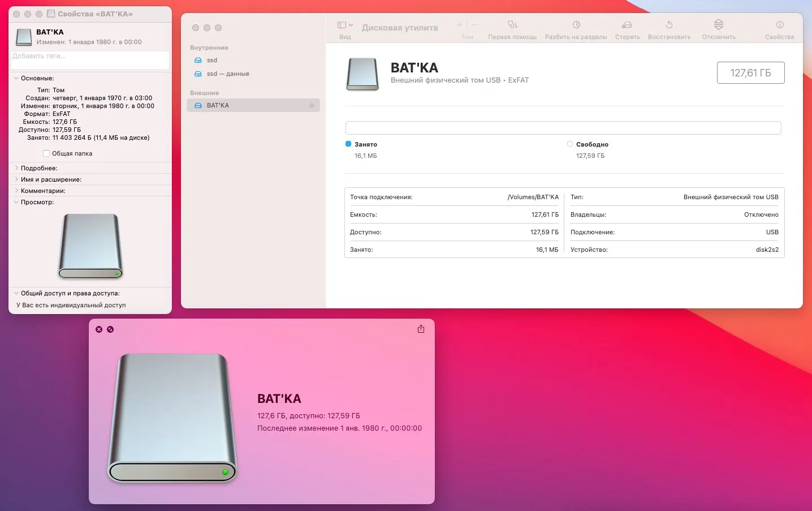Click the 11 403 264 Б used size text

tap(101, 138)
